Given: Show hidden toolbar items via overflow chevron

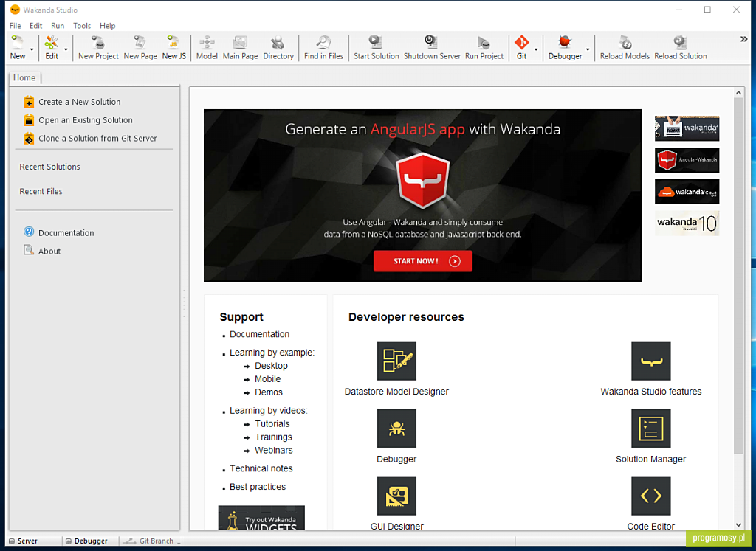Looking at the screenshot, I should [744, 39].
